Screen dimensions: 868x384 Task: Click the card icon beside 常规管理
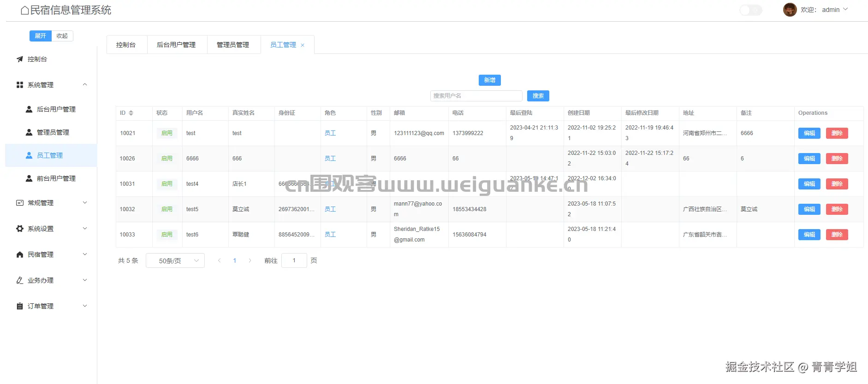tap(20, 203)
